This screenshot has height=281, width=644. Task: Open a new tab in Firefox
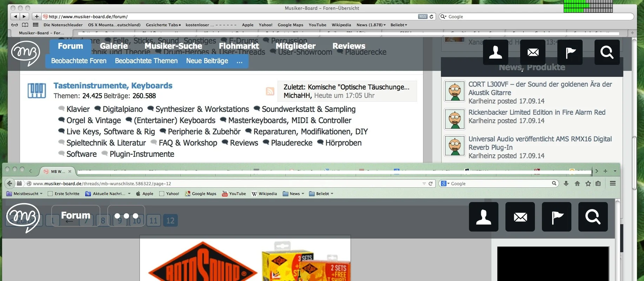point(605,171)
